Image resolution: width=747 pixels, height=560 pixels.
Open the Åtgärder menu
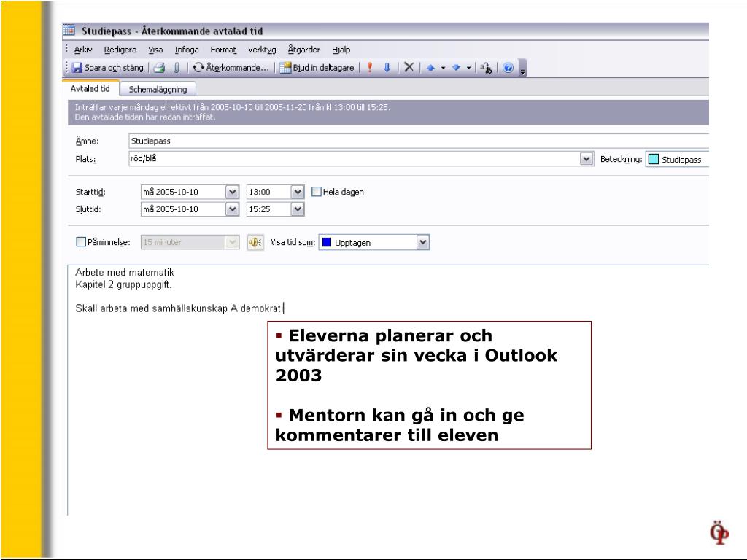tap(304, 50)
